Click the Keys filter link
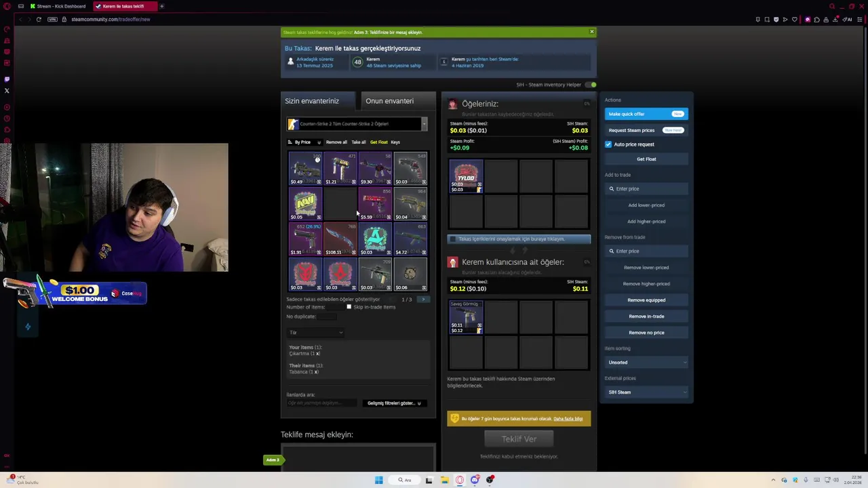The height and width of the screenshot is (488, 868). (395, 142)
